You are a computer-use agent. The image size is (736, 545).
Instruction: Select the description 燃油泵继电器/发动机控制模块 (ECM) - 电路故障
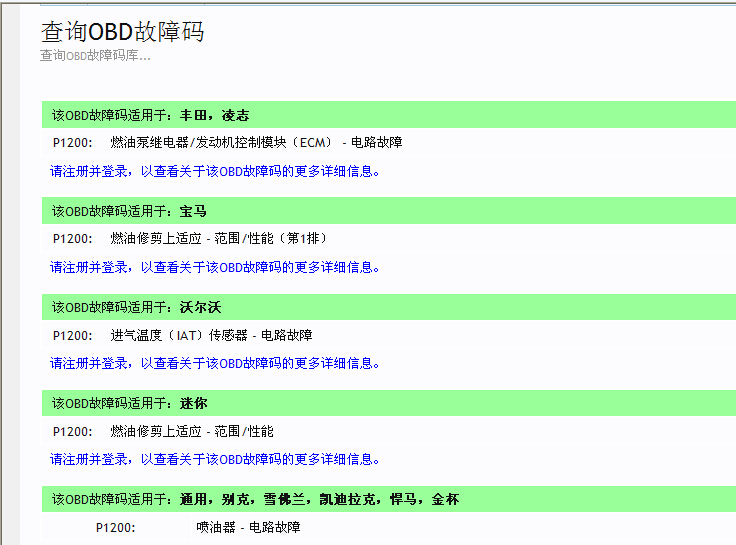coord(256,142)
